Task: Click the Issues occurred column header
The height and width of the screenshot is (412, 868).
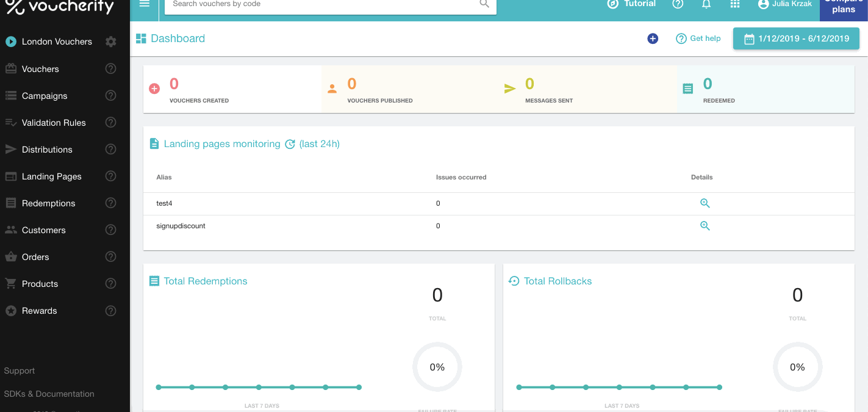Action: pyautogui.click(x=461, y=177)
